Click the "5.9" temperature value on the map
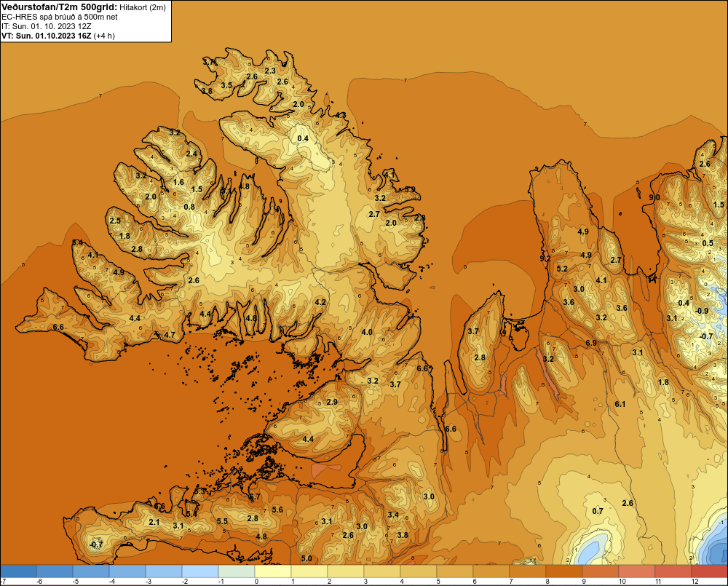 410,189
